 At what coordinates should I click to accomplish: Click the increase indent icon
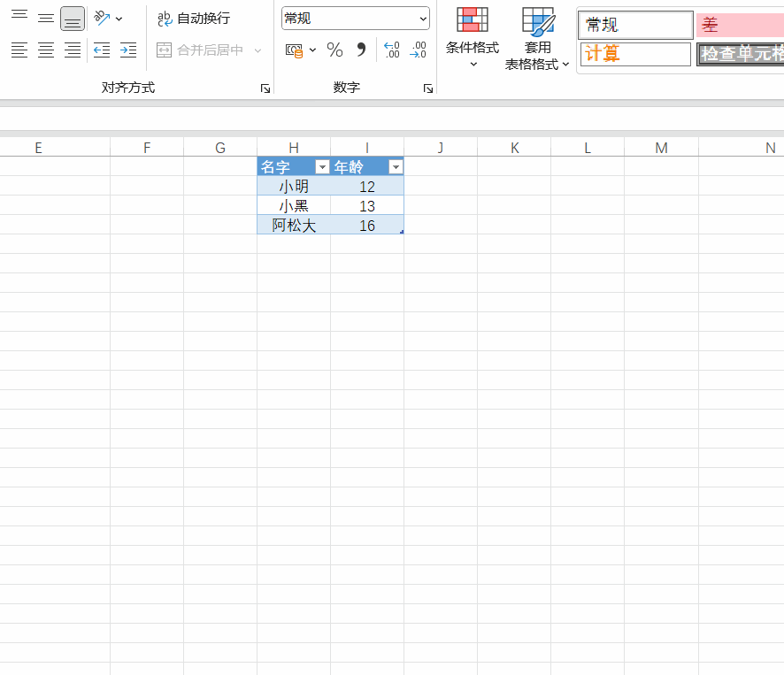point(128,50)
